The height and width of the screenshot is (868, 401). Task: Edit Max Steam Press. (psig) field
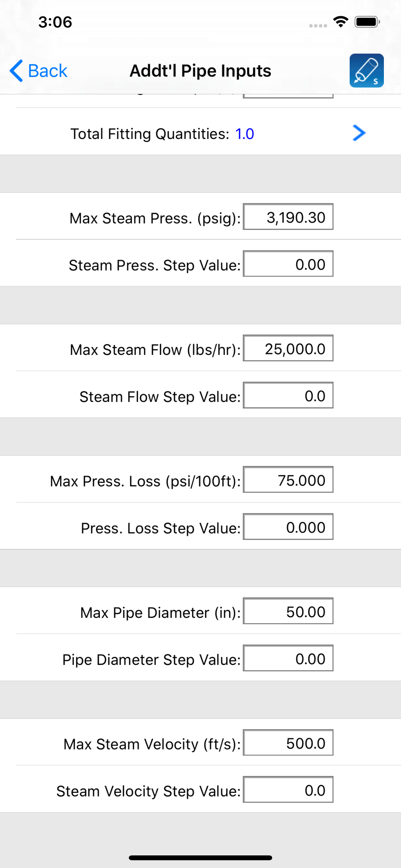(x=288, y=217)
